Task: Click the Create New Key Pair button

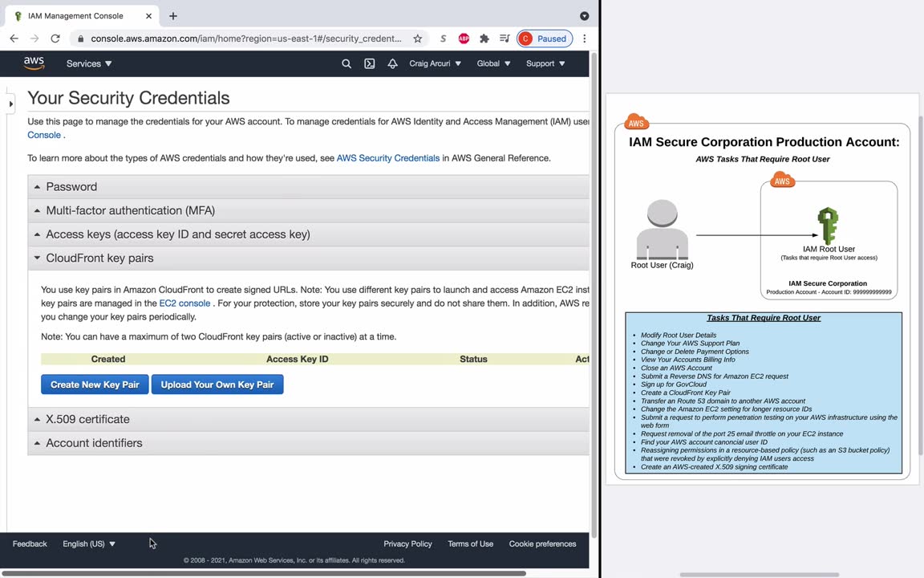Action: [x=95, y=385]
